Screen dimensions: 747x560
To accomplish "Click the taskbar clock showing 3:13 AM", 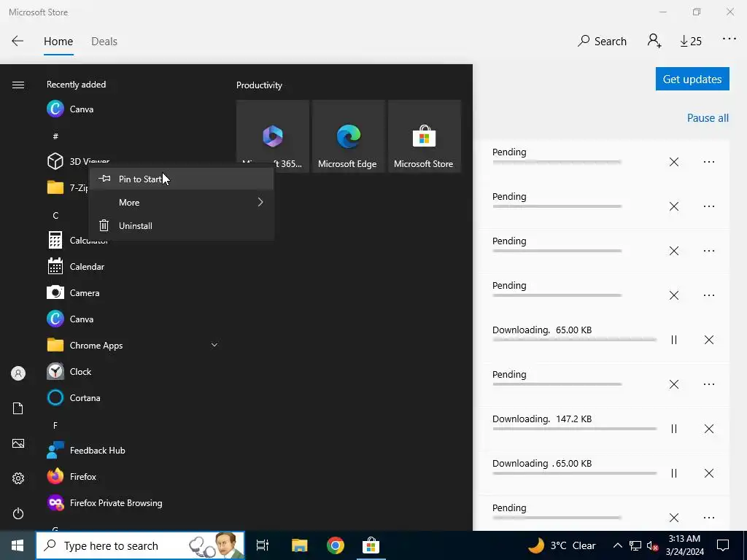I will coord(685,545).
